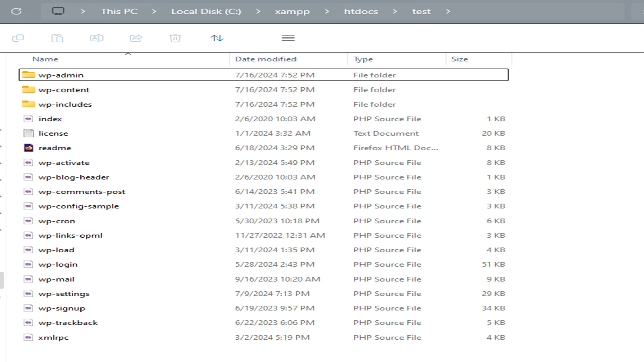The height and width of the screenshot is (362, 644).
Task: Navigate to htdocs breadcrumb folder
Action: (x=361, y=11)
